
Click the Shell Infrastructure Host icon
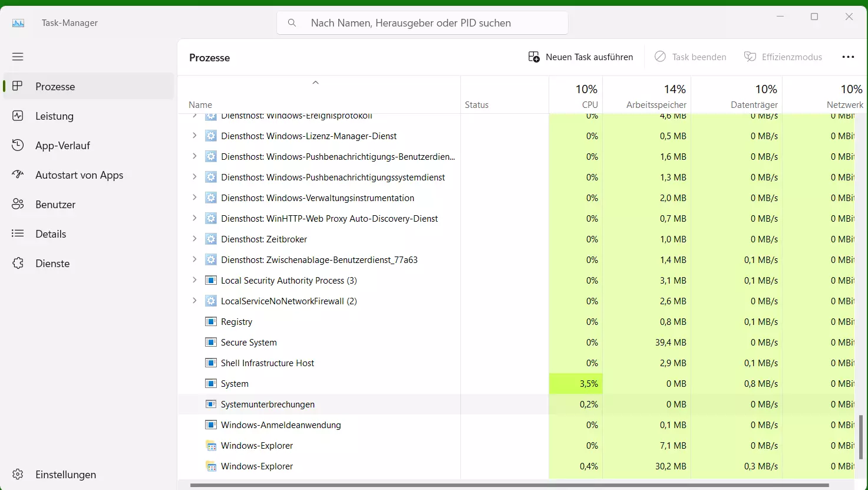(x=211, y=363)
